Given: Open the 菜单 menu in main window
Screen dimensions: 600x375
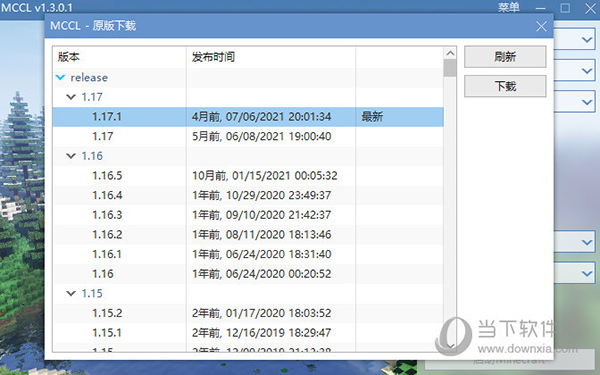Looking at the screenshot, I should [509, 7].
